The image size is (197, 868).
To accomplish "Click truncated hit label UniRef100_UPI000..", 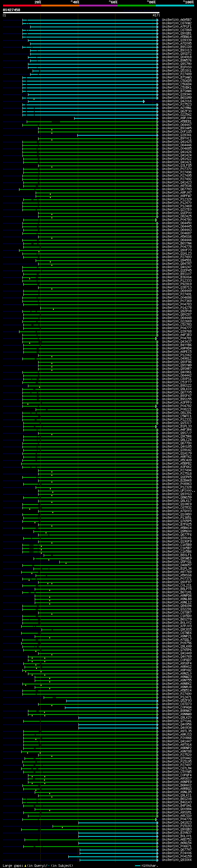I will pos(178,490).
